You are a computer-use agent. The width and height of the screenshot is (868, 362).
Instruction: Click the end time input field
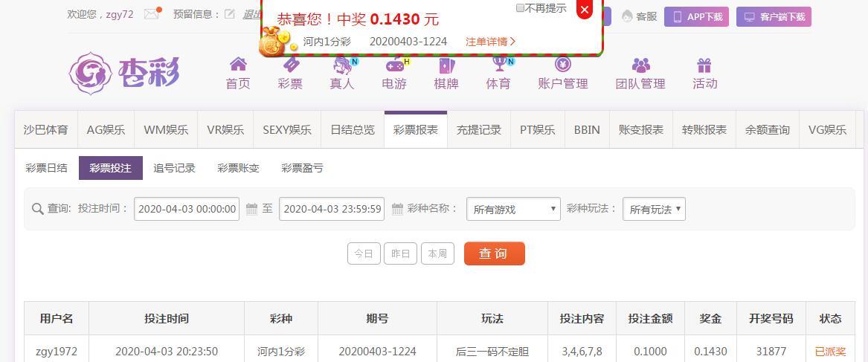(x=332, y=209)
